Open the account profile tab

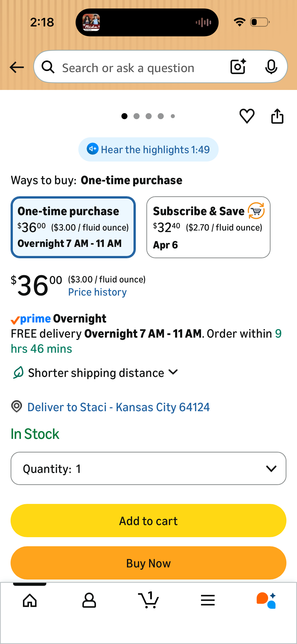89,600
